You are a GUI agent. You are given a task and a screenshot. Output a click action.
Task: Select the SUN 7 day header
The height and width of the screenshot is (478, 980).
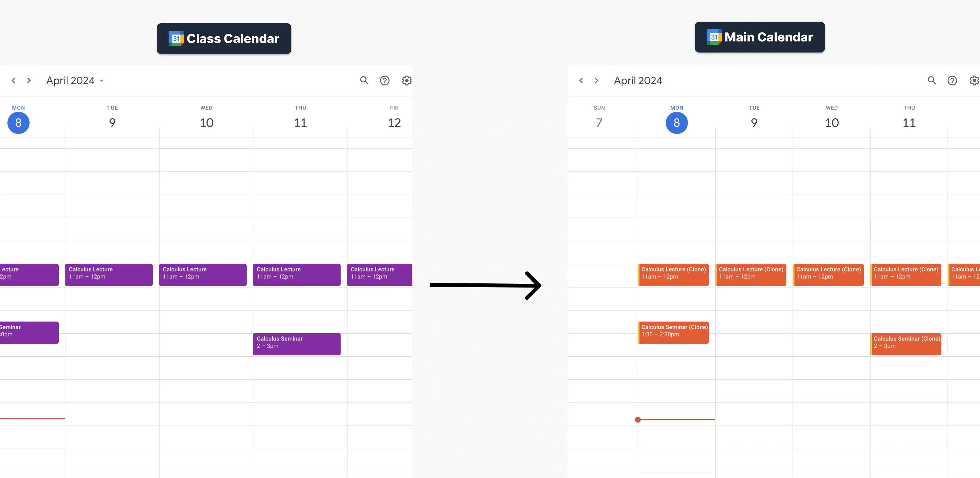tap(599, 116)
